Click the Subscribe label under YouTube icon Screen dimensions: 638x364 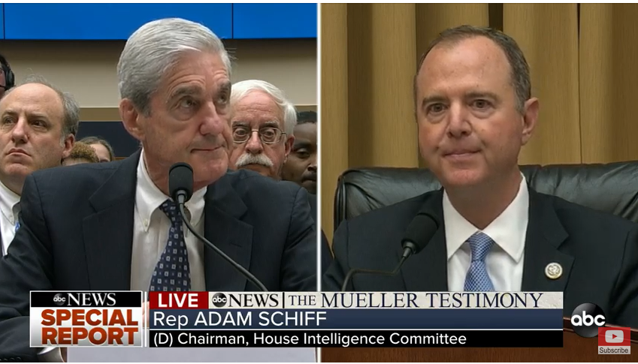[x=614, y=350]
